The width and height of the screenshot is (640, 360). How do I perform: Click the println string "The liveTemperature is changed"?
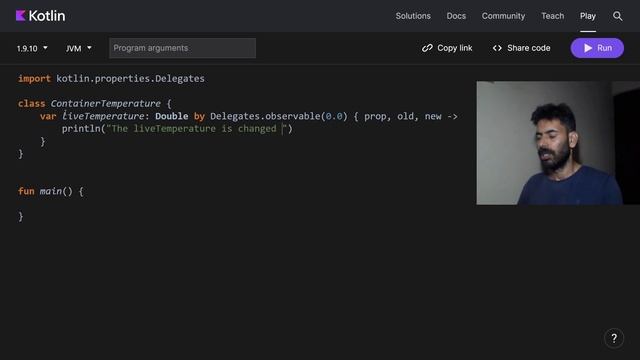point(196,129)
